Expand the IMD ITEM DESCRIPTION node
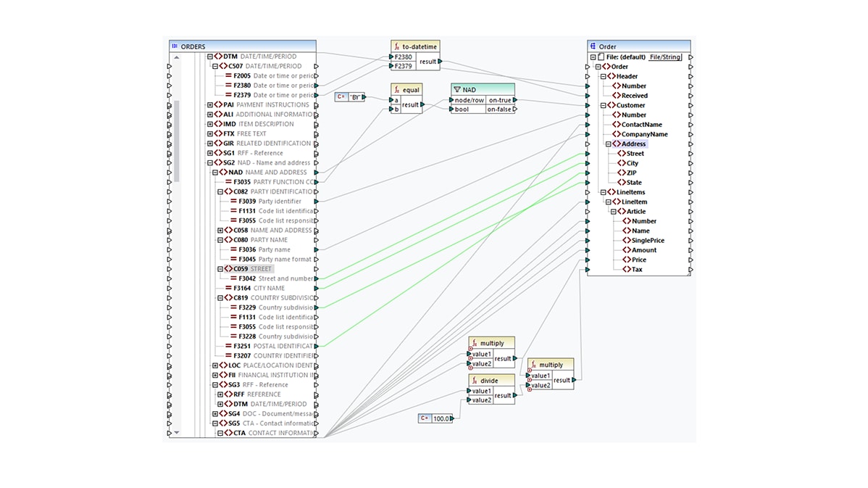 point(210,124)
